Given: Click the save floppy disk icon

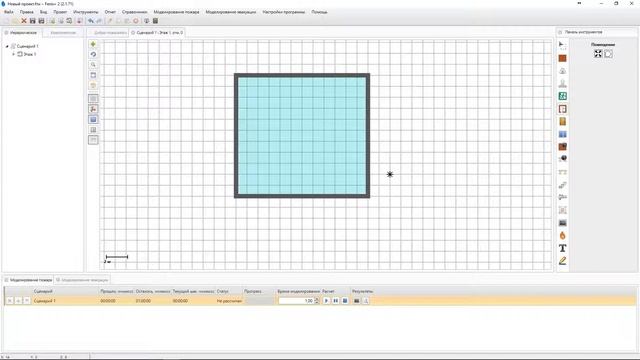Looking at the screenshot, I should click(32, 21).
